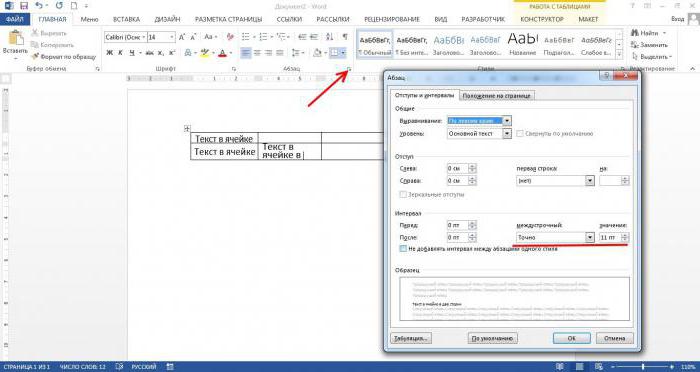Click the Вставить paste icon
The image size is (700, 372).
[x=16, y=38]
